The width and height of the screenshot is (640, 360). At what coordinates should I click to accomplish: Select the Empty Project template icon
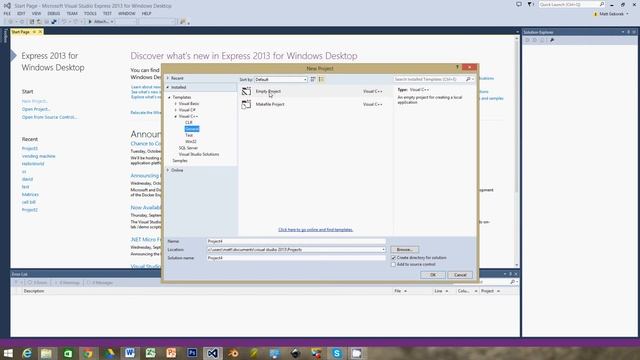[x=246, y=91]
